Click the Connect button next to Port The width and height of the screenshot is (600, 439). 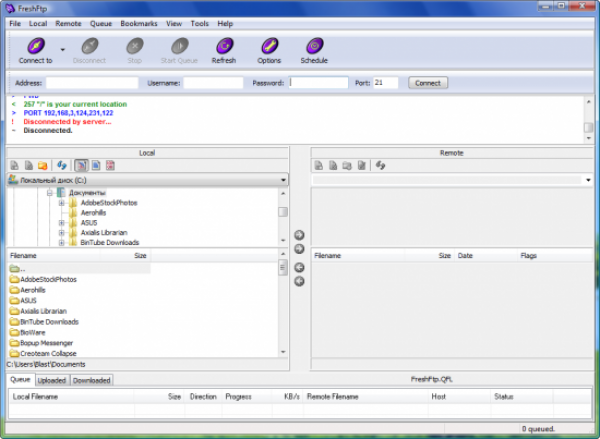426,83
